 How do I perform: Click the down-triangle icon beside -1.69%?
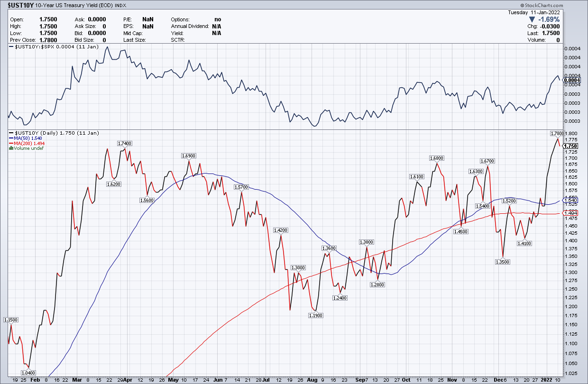[x=532, y=20]
